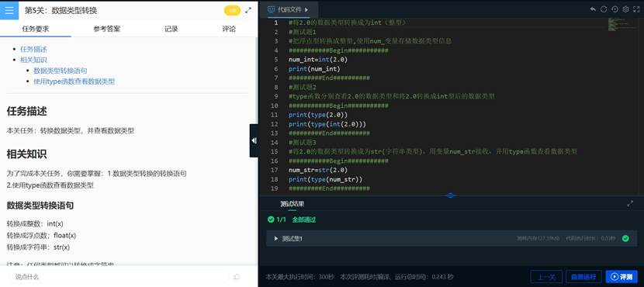Click code line print(type(num_str))

(326, 179)
